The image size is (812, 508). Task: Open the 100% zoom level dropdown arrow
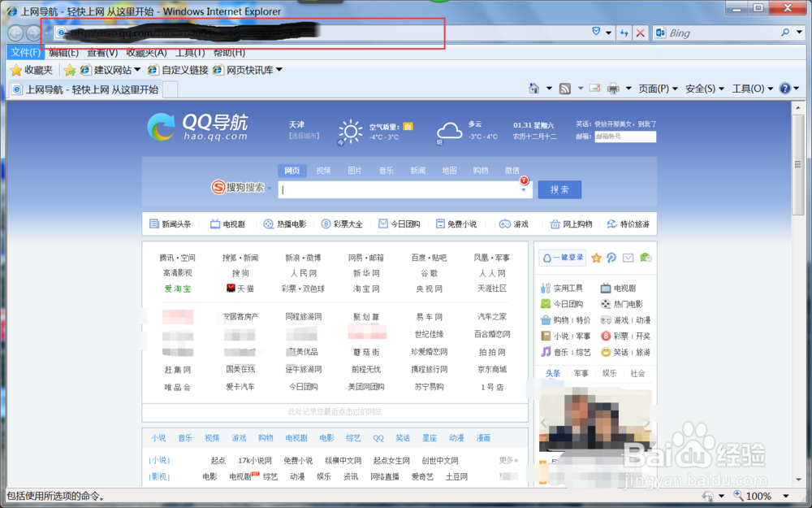click(x=785, y=496)
